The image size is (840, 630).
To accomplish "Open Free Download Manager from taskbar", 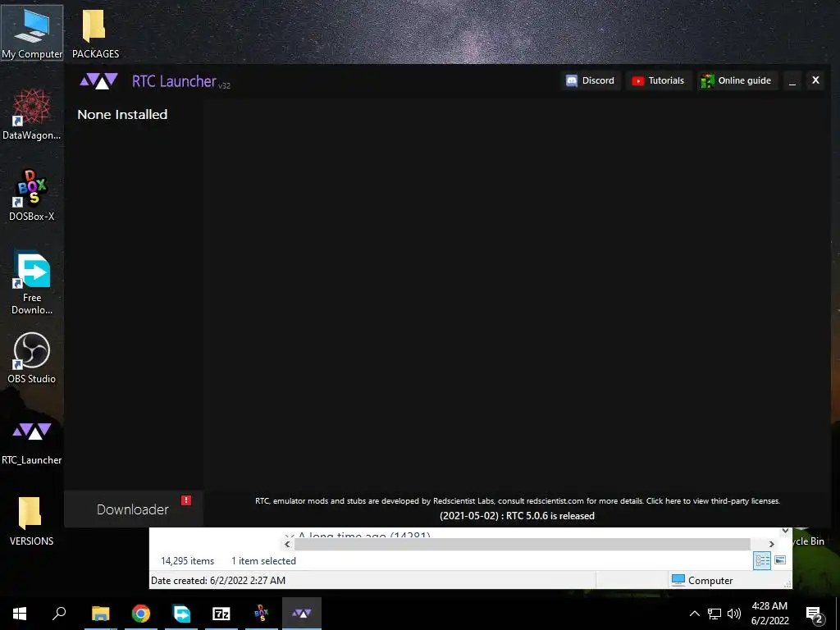I will coord(181,614).
